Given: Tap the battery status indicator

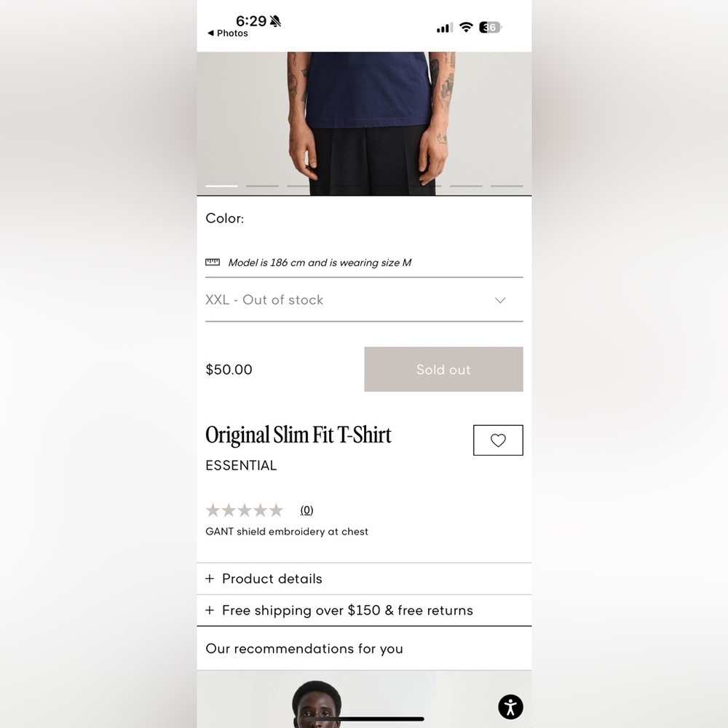Looking at the screenshot, I should coord(490,28).
